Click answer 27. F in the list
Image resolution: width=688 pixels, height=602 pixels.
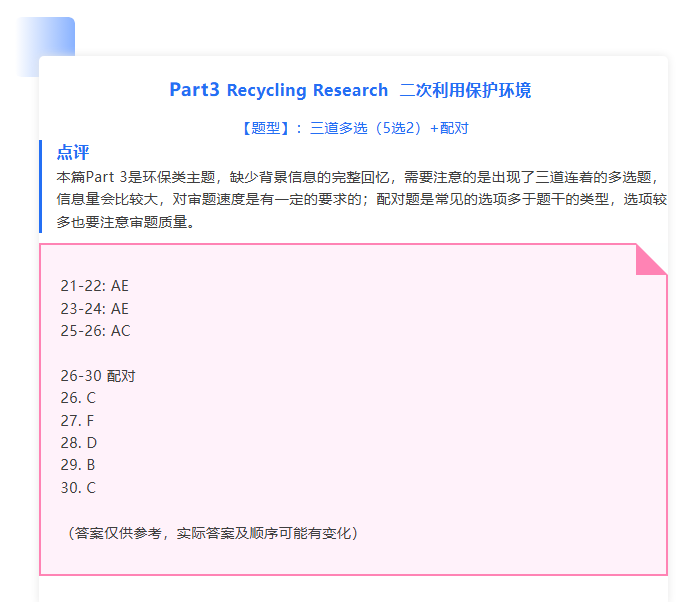(x=78, y=421)
